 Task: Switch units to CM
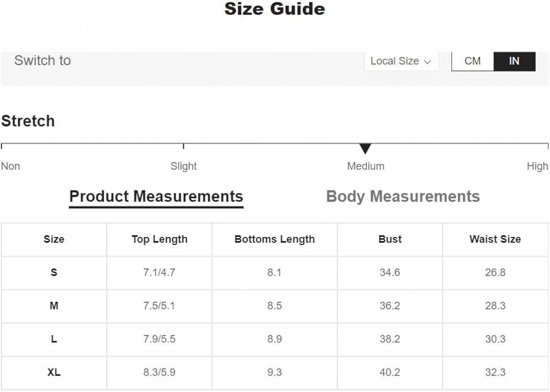(472, 61)
